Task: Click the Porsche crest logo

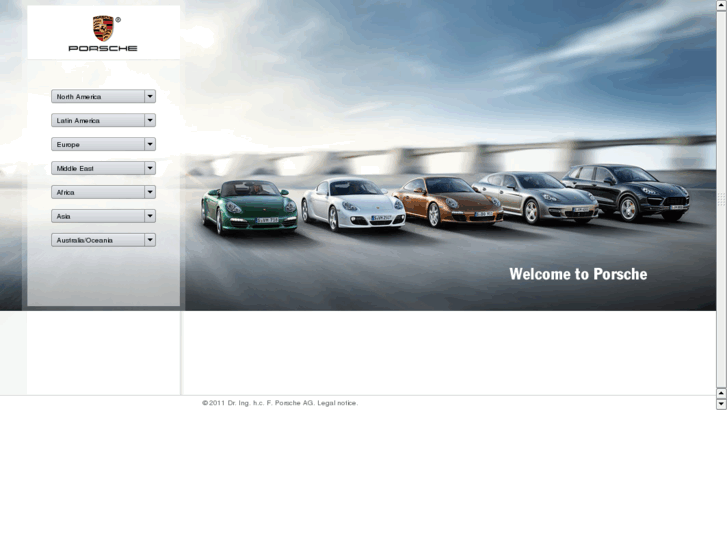Action: (103, 29)
